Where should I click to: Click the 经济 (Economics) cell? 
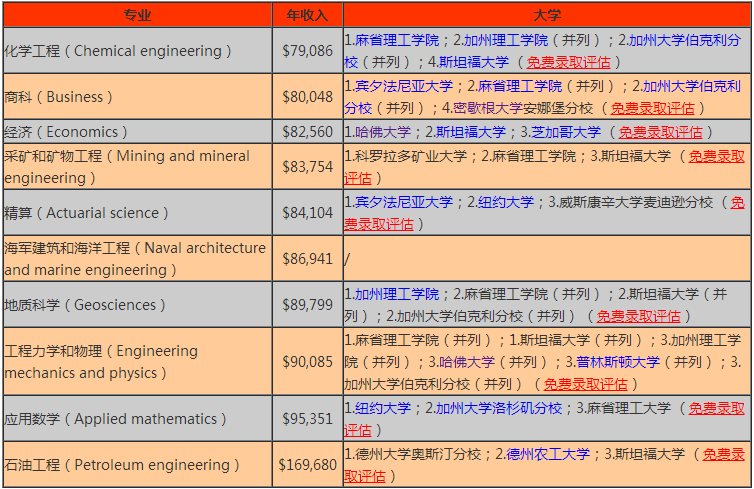[x=138, y=132]
